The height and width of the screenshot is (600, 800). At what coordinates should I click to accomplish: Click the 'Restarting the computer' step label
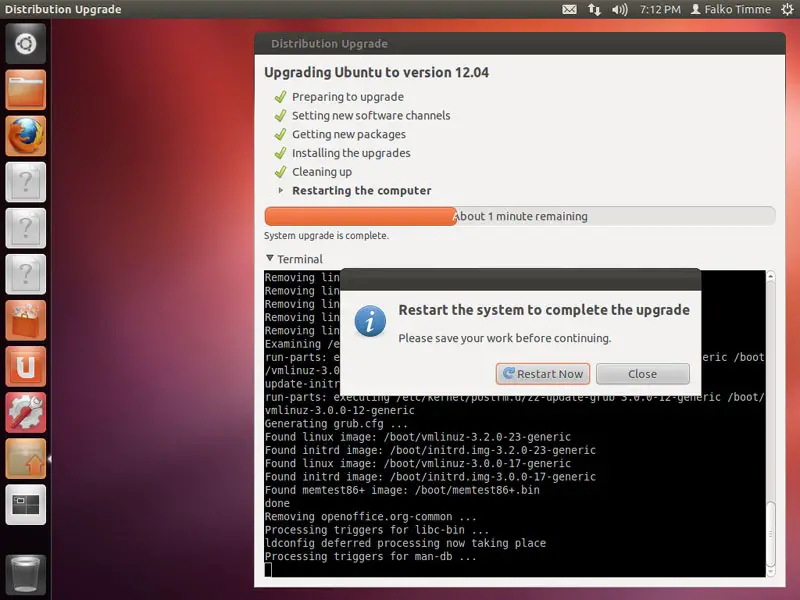(362, 191)
